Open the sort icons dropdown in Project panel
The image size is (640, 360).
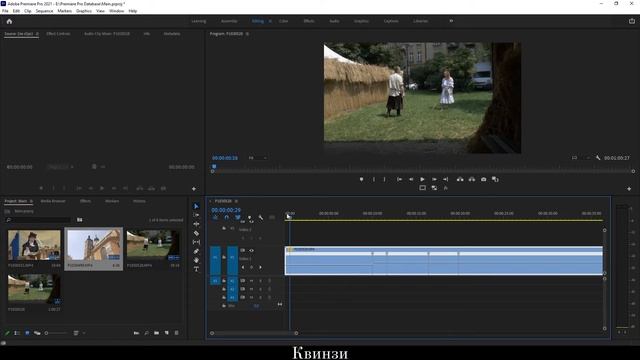(78, 333)
